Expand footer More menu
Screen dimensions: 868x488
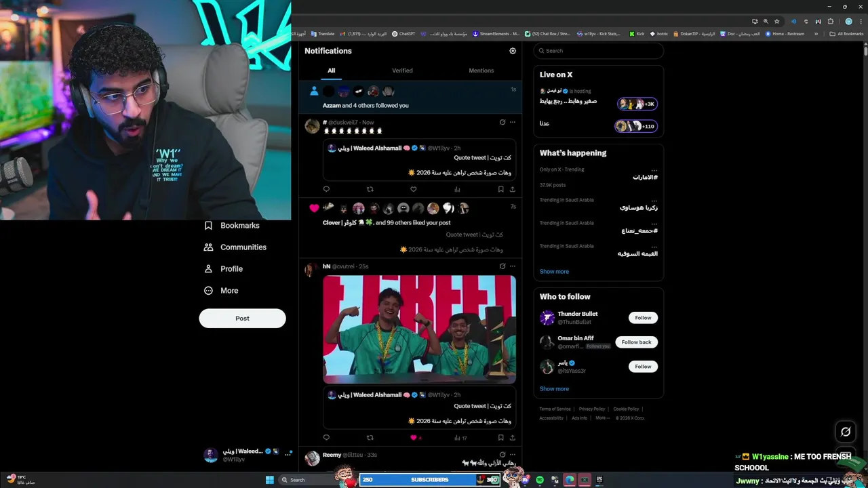(x=601, y=418)
